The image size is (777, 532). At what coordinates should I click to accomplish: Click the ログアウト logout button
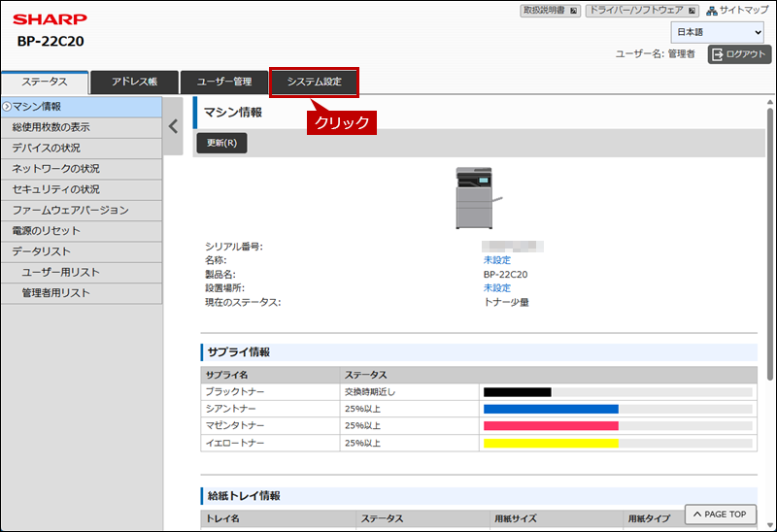(739, 54)
